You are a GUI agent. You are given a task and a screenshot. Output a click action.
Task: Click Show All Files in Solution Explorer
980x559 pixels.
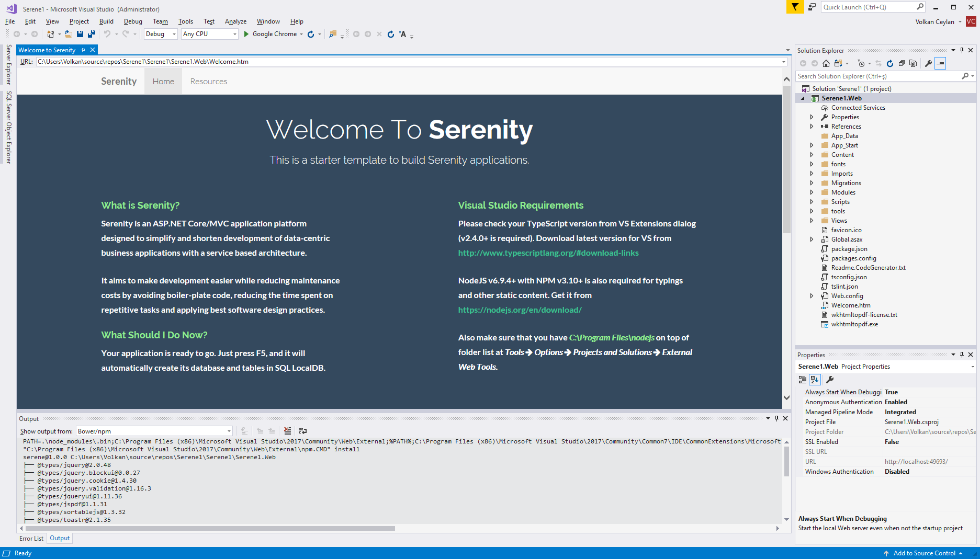[x=913, y=63]
